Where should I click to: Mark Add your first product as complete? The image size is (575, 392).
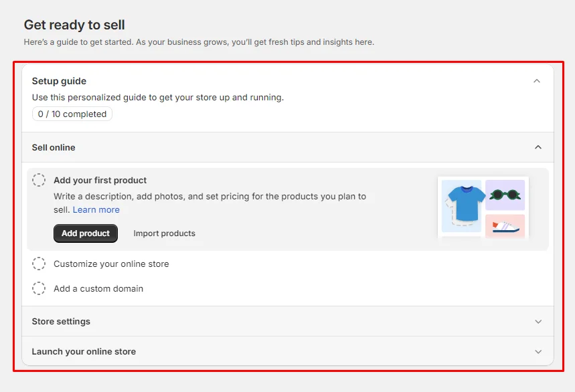pos(38,179)
